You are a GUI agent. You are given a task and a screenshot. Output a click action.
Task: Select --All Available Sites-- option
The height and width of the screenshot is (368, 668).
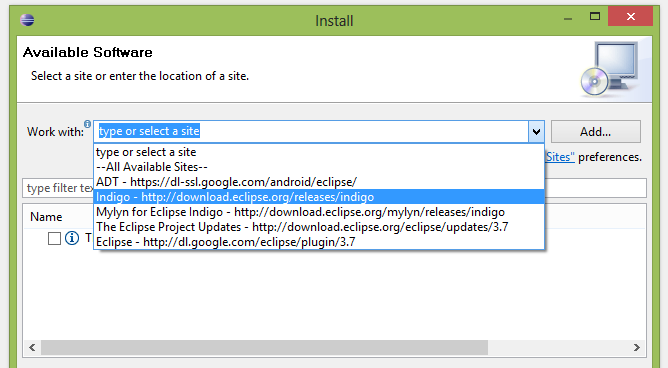pyautogui.click(x=319, y=167)
